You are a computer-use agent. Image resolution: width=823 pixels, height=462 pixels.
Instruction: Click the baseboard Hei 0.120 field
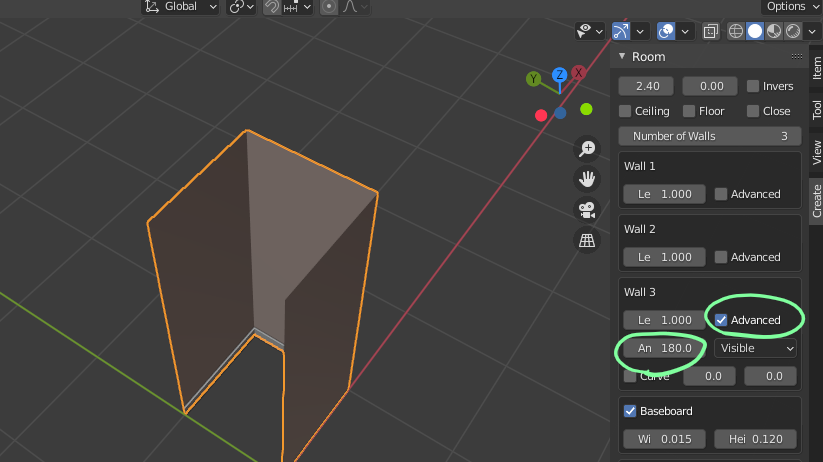[x=755, y=439]
